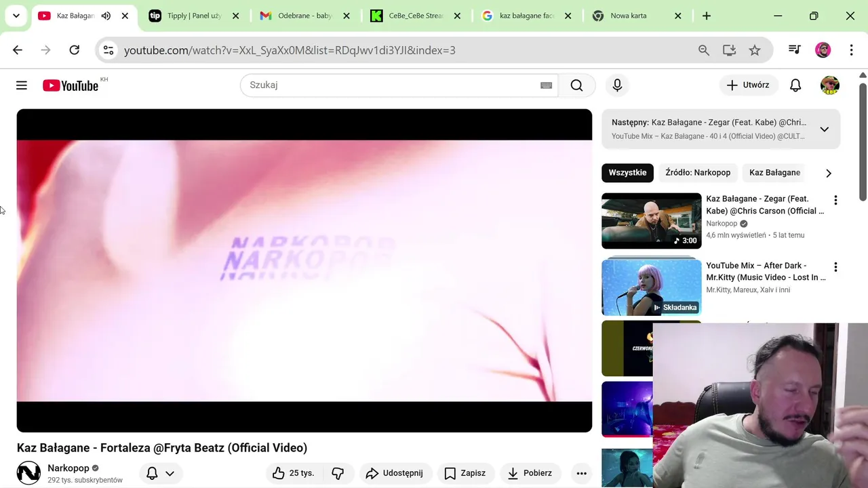The image size is (868, 488).
Task: Go to the YouTube home logo
Action: coord(71,85)
